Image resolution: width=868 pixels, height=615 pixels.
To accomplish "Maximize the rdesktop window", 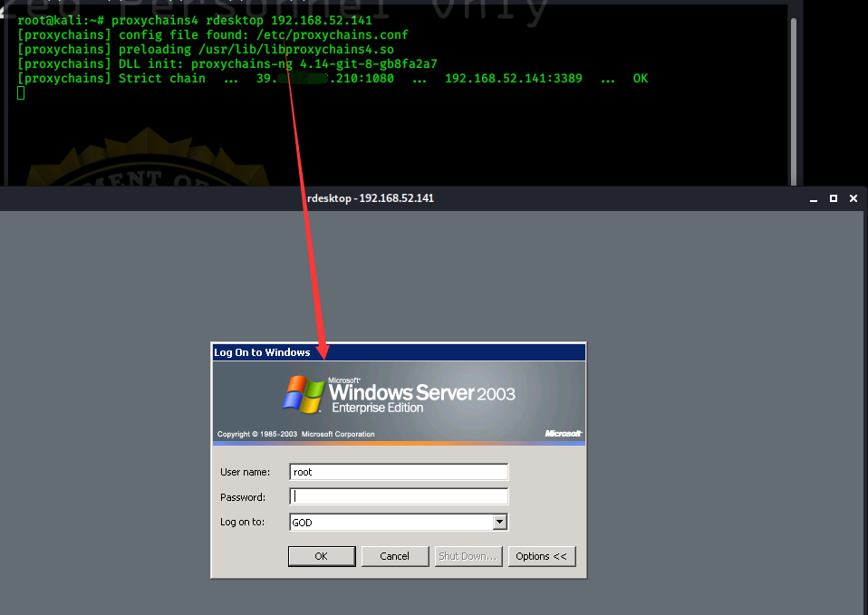I will point(834,198).
